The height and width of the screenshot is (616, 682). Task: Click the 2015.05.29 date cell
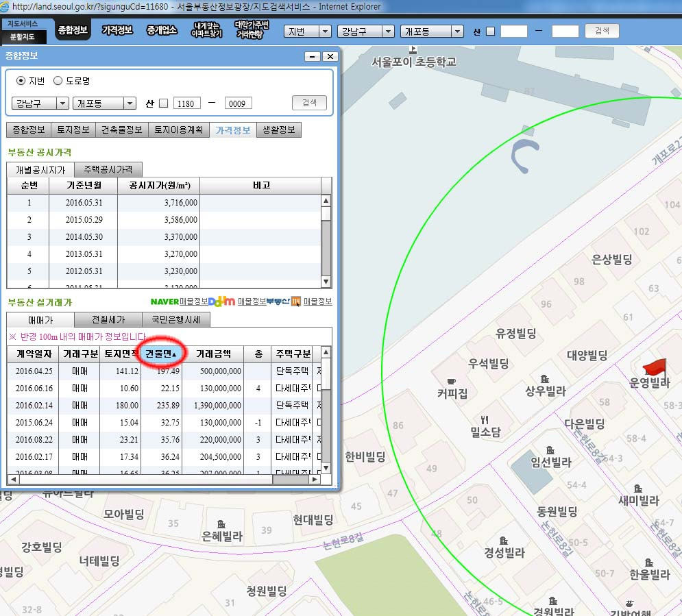click(84, 219)
